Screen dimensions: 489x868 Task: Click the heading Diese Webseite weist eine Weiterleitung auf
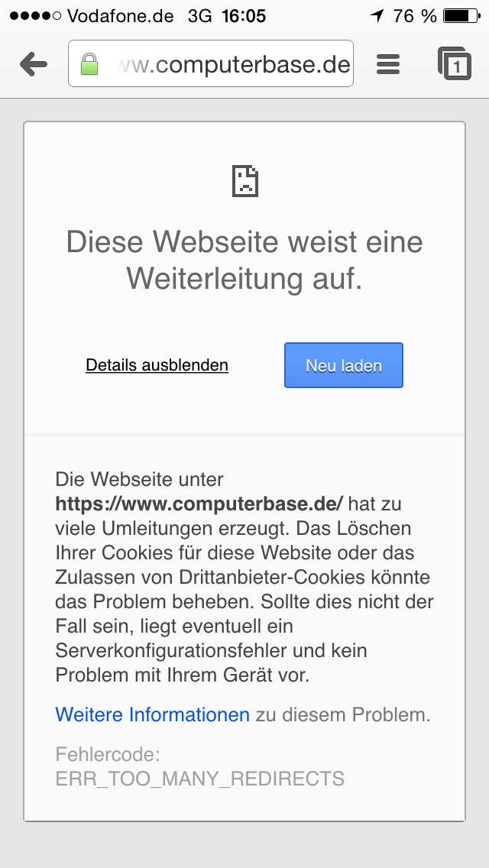click(244, 261)
